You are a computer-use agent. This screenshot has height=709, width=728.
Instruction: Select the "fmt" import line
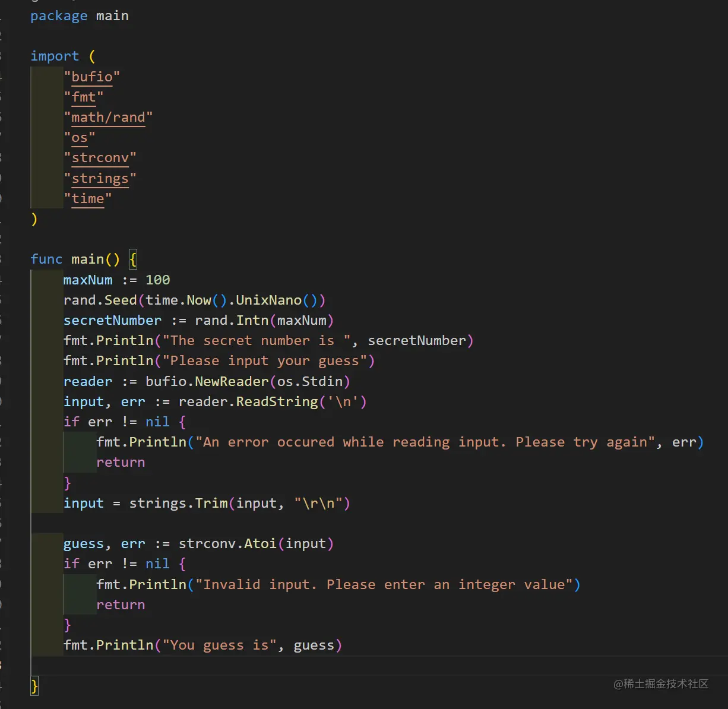coord(84,97)
